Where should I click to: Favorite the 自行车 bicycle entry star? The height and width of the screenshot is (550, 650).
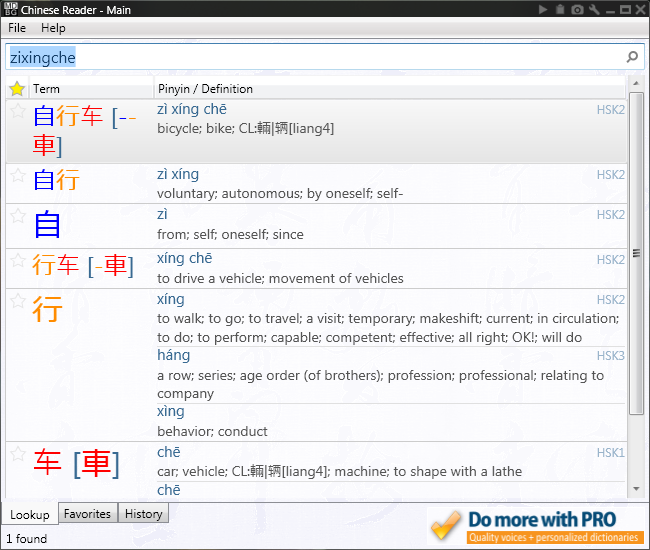tap(17, 111)
